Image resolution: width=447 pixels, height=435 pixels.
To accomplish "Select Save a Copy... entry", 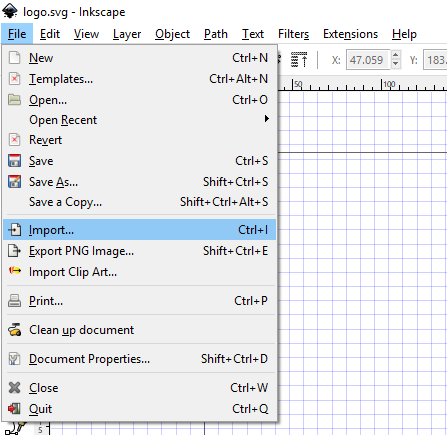I will coord(139,202).
